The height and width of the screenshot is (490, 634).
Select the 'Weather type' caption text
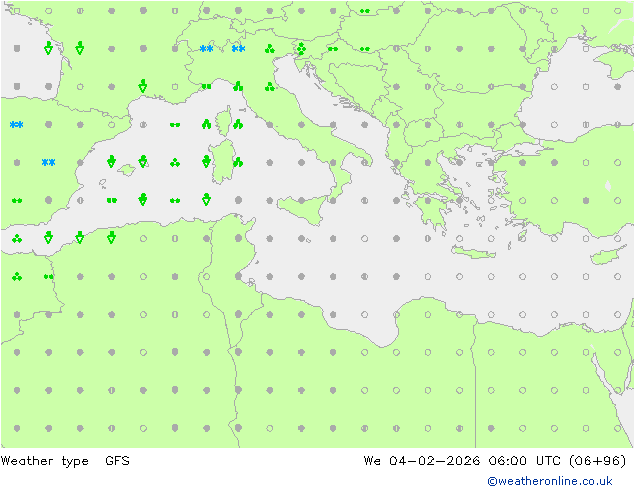(x=44, y=461)
